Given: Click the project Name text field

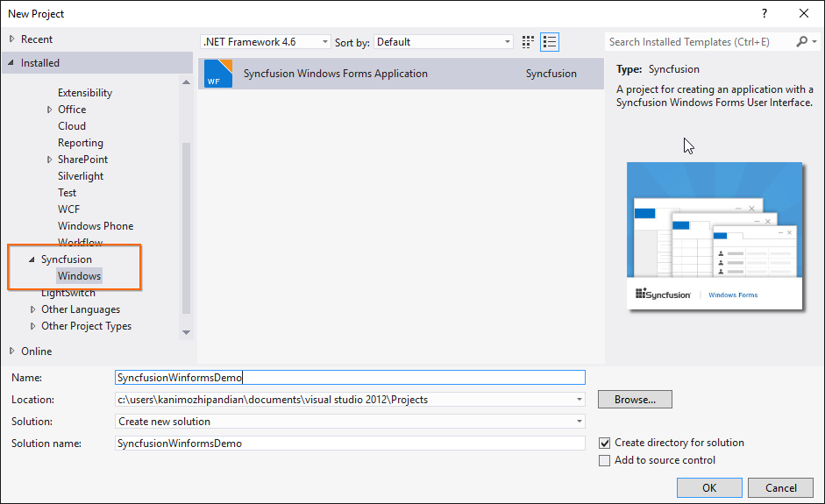Looking at the screenshot, I should [x=350, y=378].
